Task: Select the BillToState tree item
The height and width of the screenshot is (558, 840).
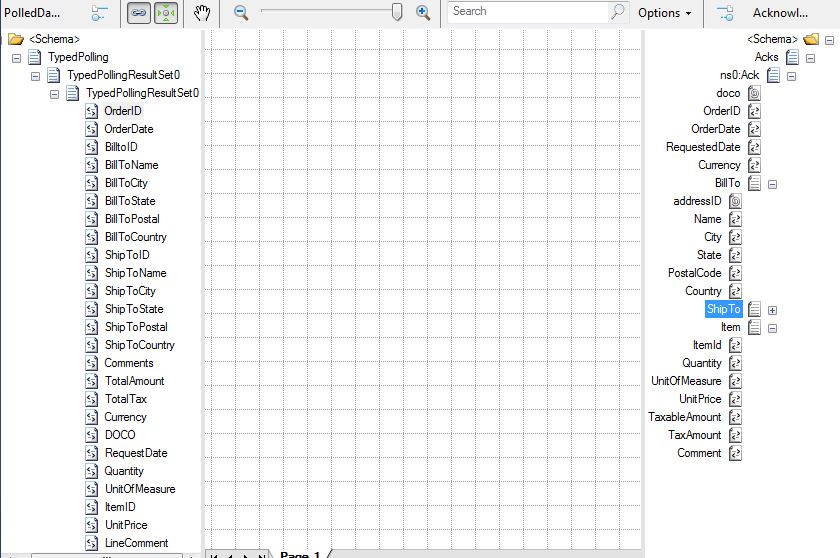Action: click(130, 201)
